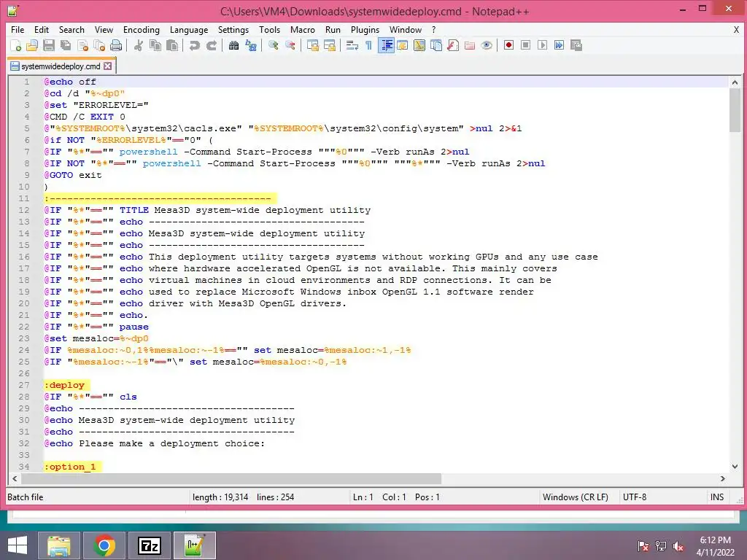Click the Redo arrow icon
This screenshot has width=747, height=560.
211,45
